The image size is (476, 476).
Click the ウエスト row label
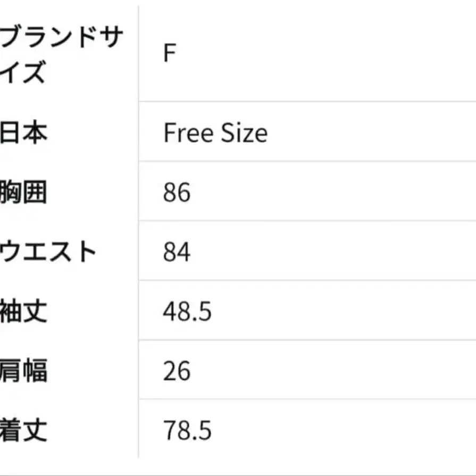tap(49, 252)
